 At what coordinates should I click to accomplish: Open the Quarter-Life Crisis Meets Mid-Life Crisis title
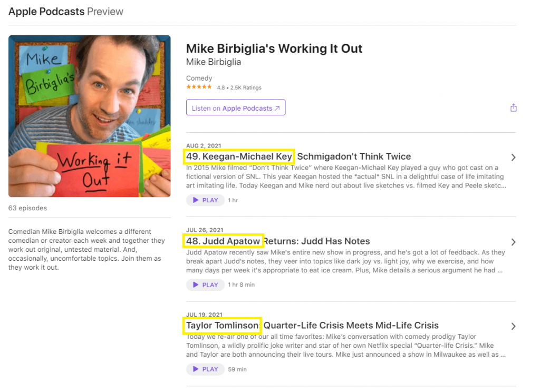312,325
